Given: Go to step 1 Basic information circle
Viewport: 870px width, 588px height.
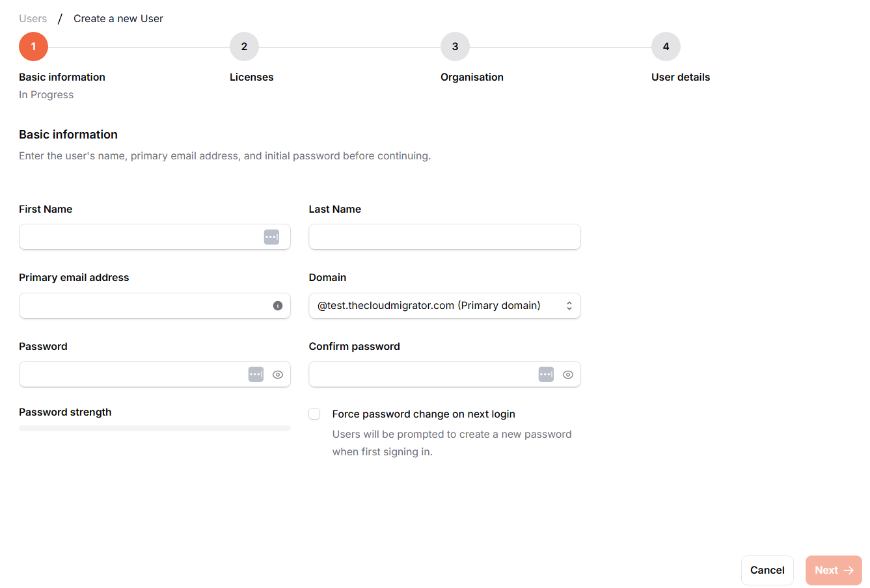Looking at the screenshot, I should 33,47.
